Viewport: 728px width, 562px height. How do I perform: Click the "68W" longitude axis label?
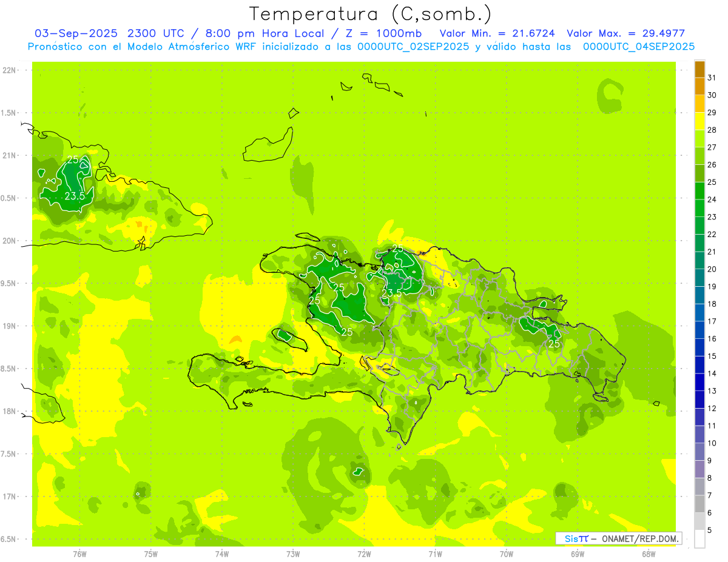coord(649,554)
